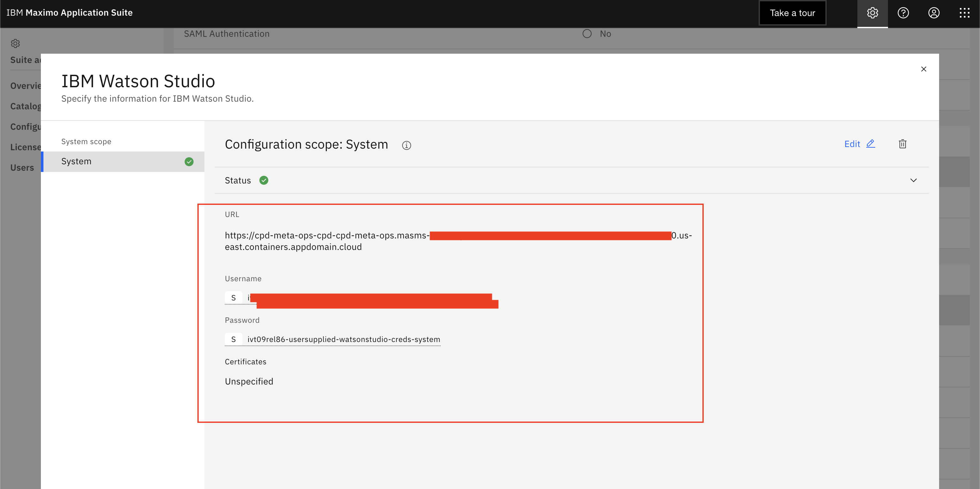
Task: Click the IBM Watson Studio dialog heading
Action: (x=138, y=81)
